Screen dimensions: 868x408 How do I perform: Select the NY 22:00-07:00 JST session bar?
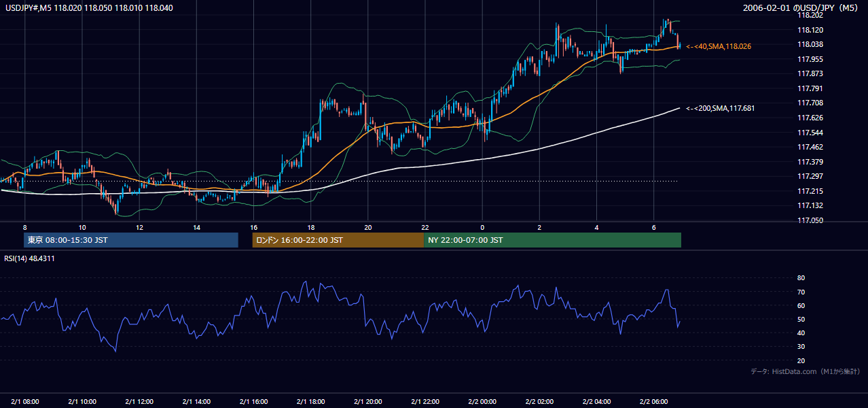[x=552, y=240]
